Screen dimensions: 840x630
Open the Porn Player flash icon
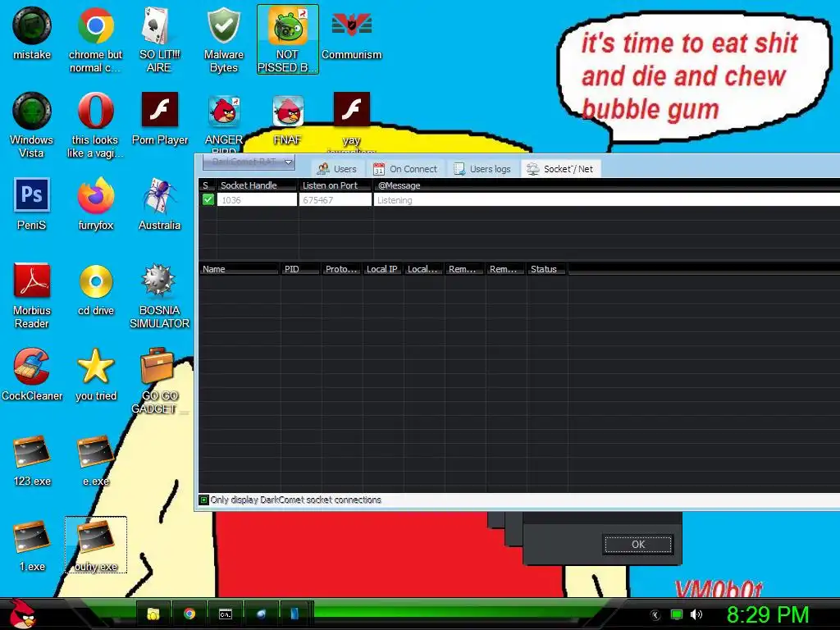tap(160, 120)
